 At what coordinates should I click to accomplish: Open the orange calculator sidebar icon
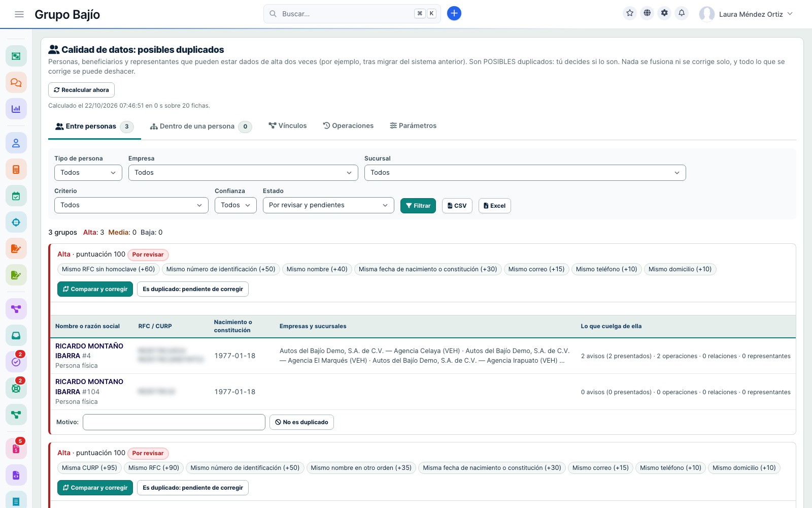[16, 170]
